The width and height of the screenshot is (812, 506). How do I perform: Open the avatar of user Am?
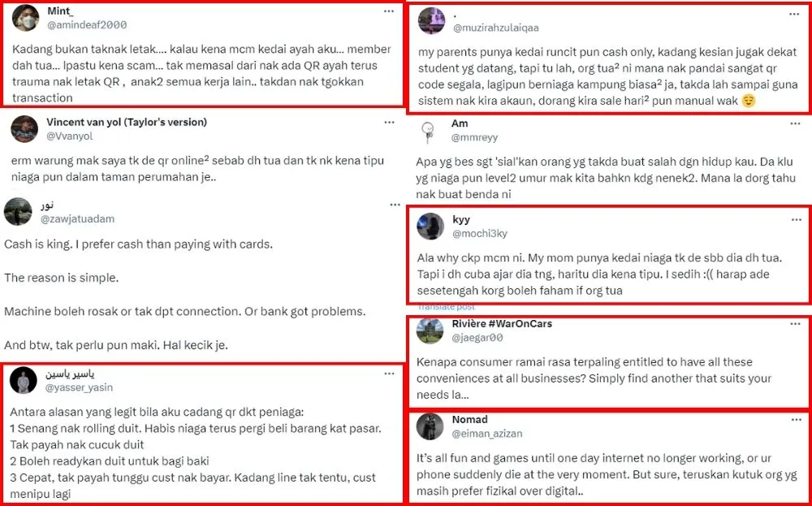coord(430,131)
